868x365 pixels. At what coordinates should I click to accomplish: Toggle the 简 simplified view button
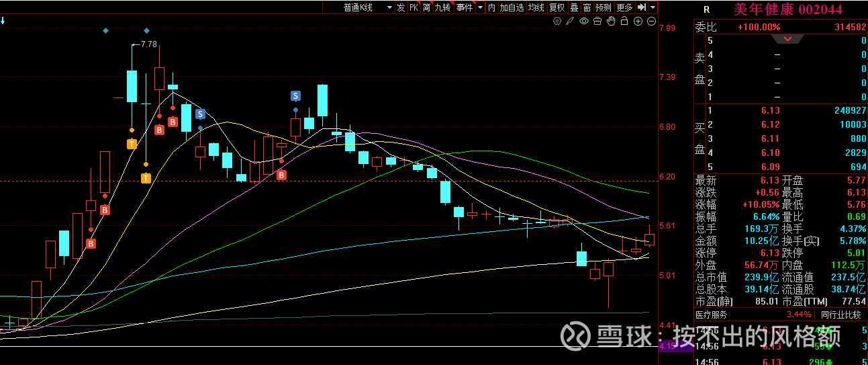pos(426,7)
